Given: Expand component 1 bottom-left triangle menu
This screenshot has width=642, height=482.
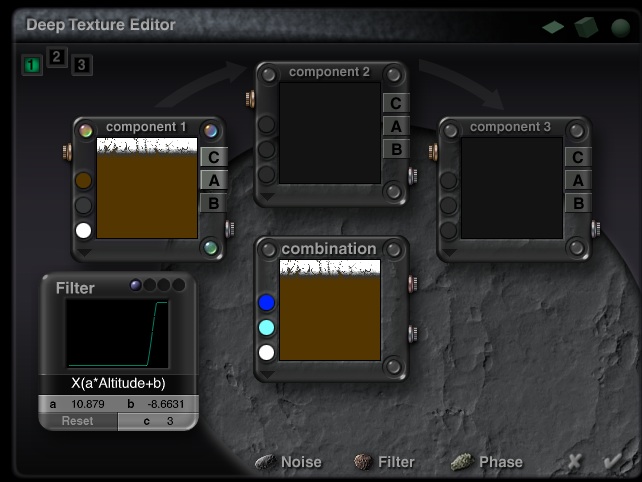Looking at the screenshot, I should click(x=84, y=253).
